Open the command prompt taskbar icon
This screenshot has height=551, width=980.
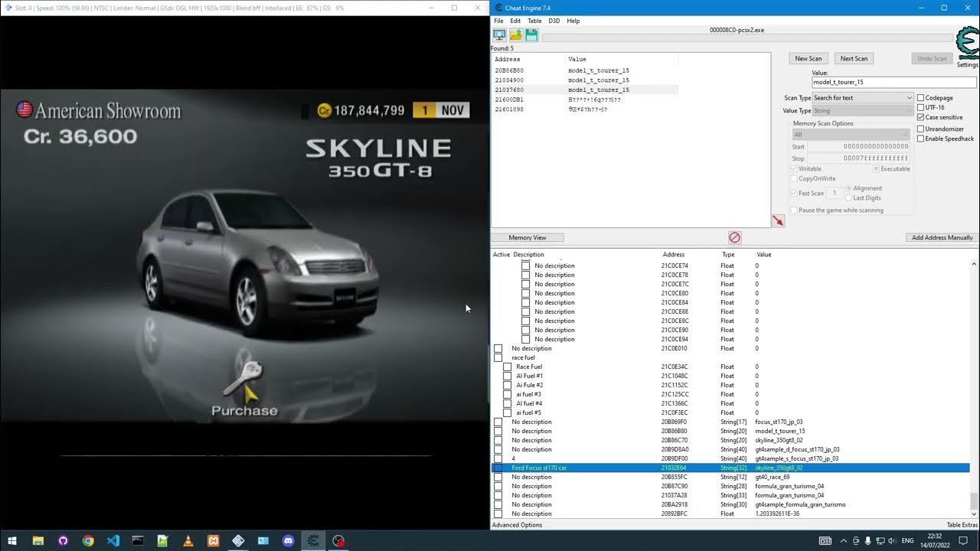(x=138, y=540)
